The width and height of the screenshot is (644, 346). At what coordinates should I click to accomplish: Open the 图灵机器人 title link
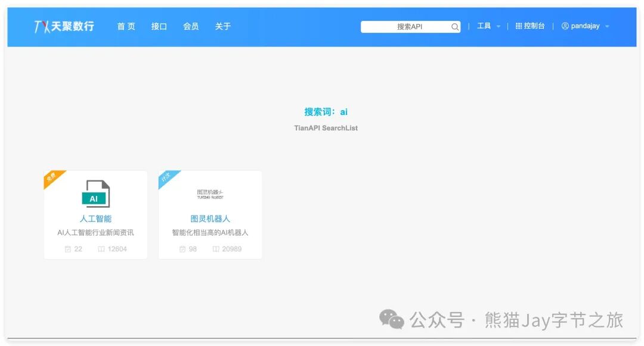(x=210, y=219)
